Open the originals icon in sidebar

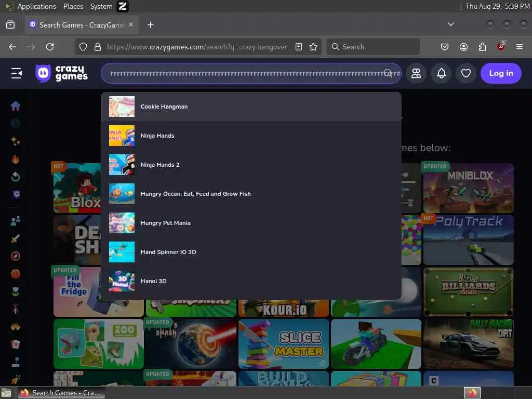click(x=16, y=194)
